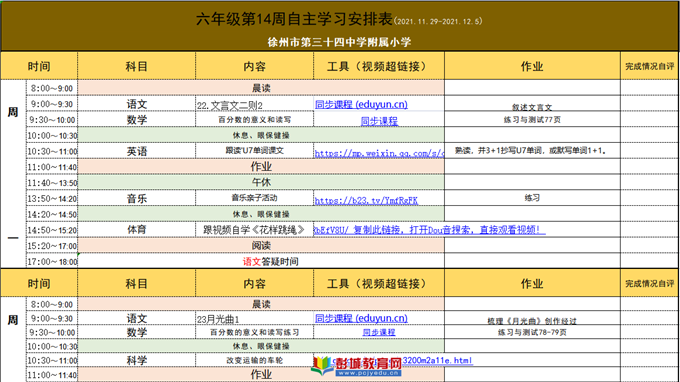This screenshot has height=382, width=680.
Task: Select the 语文答疑时间 cell
Action: point(261,261)
